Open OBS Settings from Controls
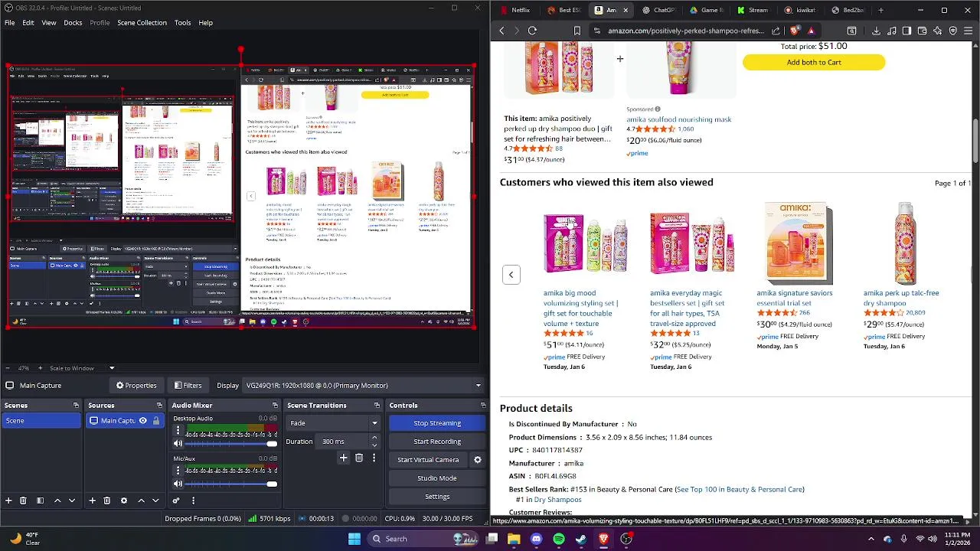This screenshot has height=551, width=980. click(437, 497)
